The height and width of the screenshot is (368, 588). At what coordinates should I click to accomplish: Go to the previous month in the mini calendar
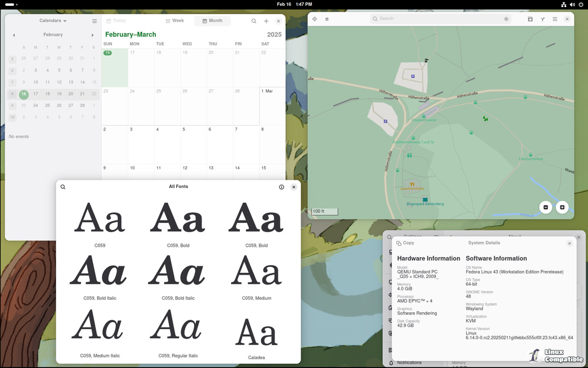click(14, 35)
